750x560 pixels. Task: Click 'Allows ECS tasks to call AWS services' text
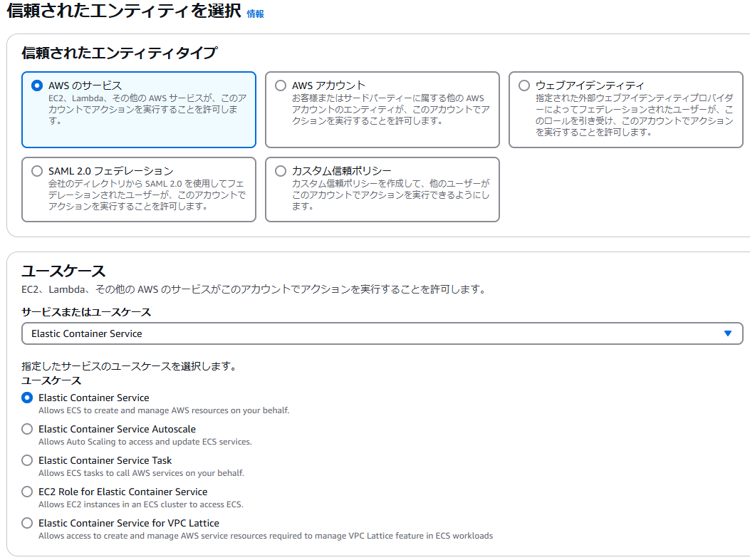(x=141, y=473)
